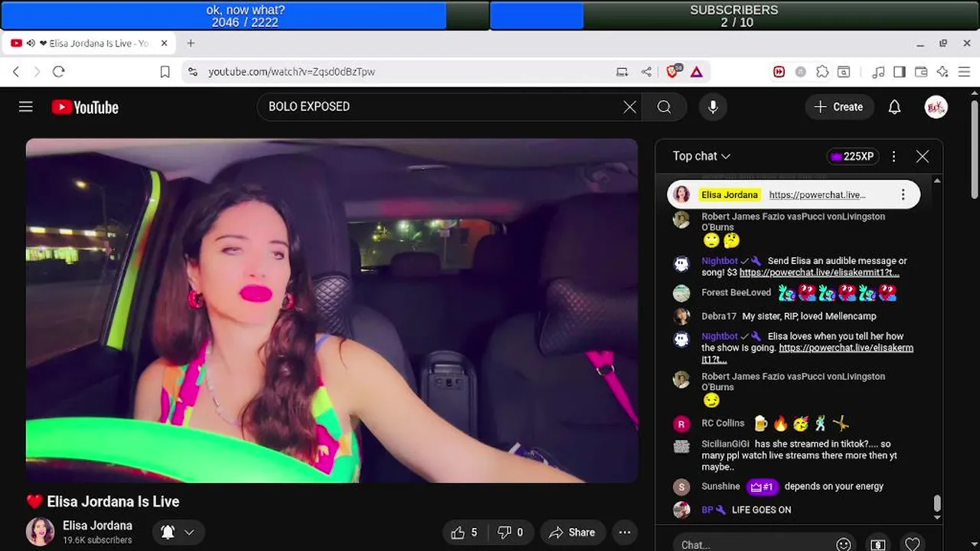This screenshot has height=551, width=980.
Task: Click the SUBSCRIBERS 2/10 progress bar
Action: (x=734, y=15)
